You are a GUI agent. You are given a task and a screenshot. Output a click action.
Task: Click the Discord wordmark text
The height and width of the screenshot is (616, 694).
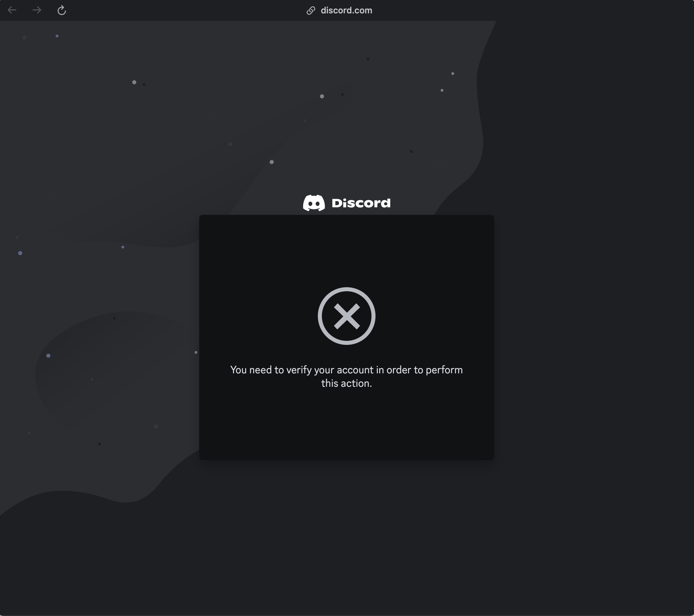point(361,203)
